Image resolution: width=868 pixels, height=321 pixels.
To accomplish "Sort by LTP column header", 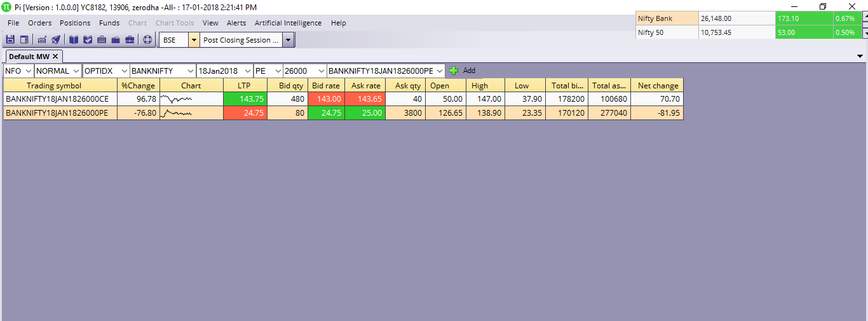I will 245,86.
